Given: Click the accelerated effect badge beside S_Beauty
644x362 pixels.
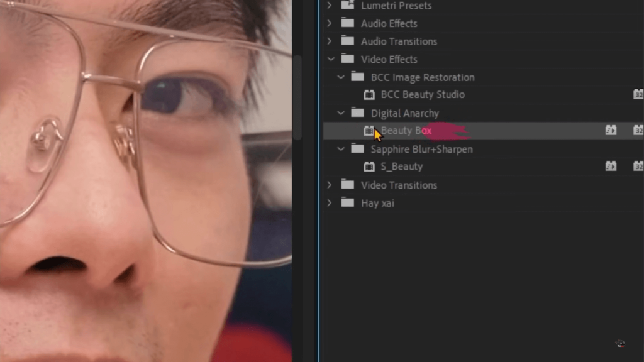Looking at the screenshot, I should [x=611, y=166].
